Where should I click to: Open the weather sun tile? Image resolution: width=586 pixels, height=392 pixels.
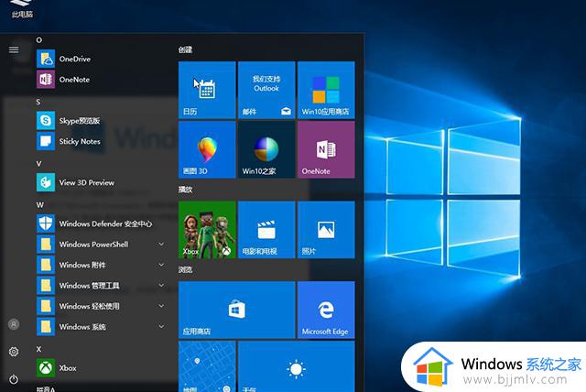click(x=297, y=366)
